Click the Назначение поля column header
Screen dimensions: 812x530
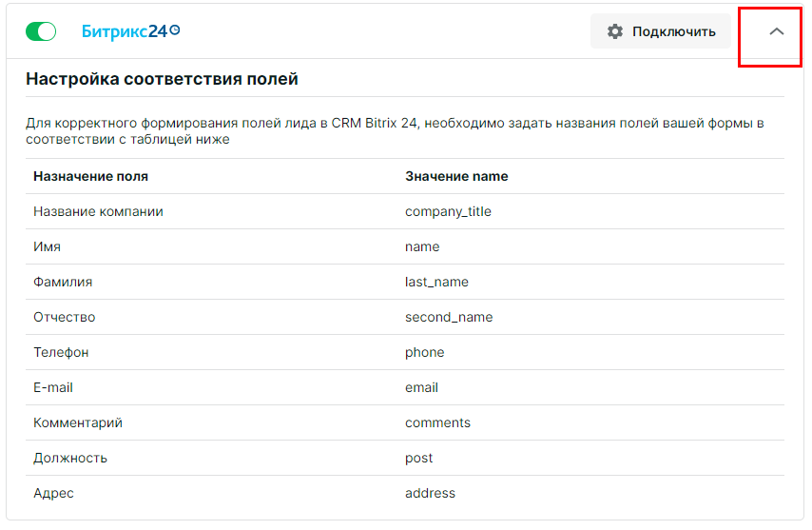pos(90,176)
